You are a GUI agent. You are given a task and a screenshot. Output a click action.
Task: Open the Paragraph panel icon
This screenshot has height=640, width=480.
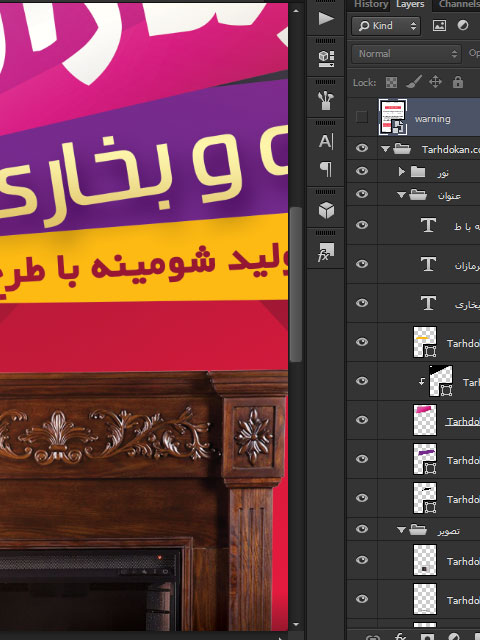point(326,169)
